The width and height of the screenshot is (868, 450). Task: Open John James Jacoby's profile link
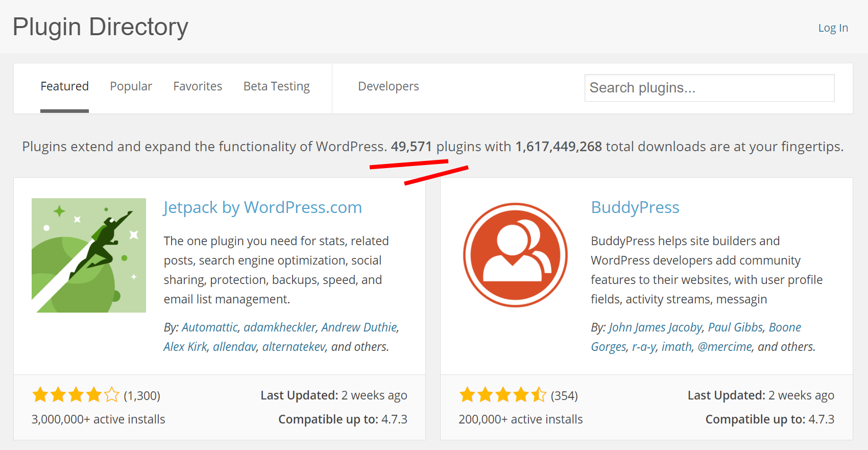click(655, 327)
